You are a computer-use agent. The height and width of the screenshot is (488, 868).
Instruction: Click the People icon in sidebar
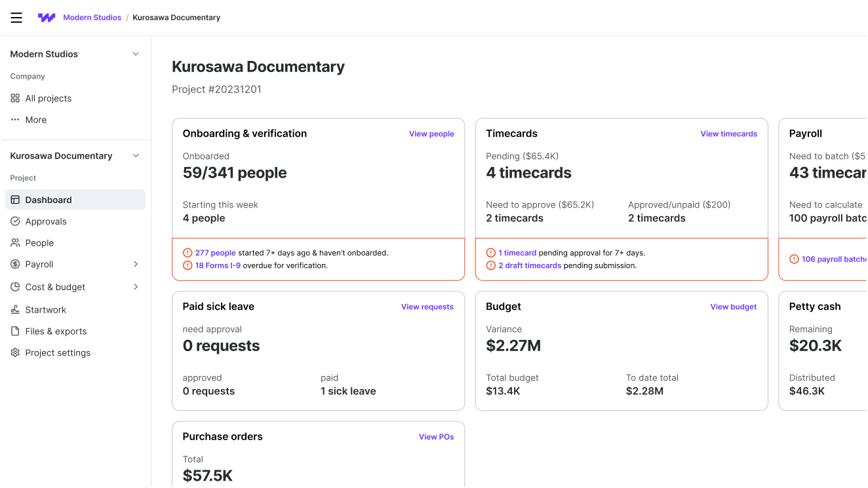tap(15, 243)
